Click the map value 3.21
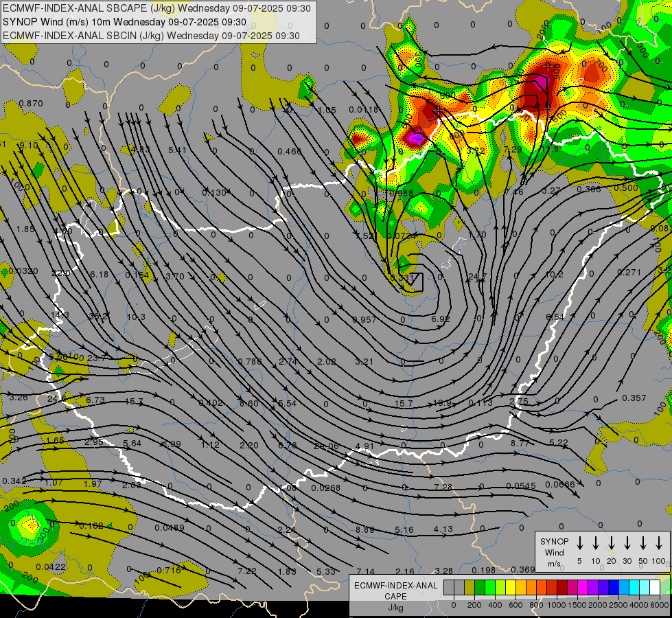Screen dimensions: 672x618 pos(364,362)
